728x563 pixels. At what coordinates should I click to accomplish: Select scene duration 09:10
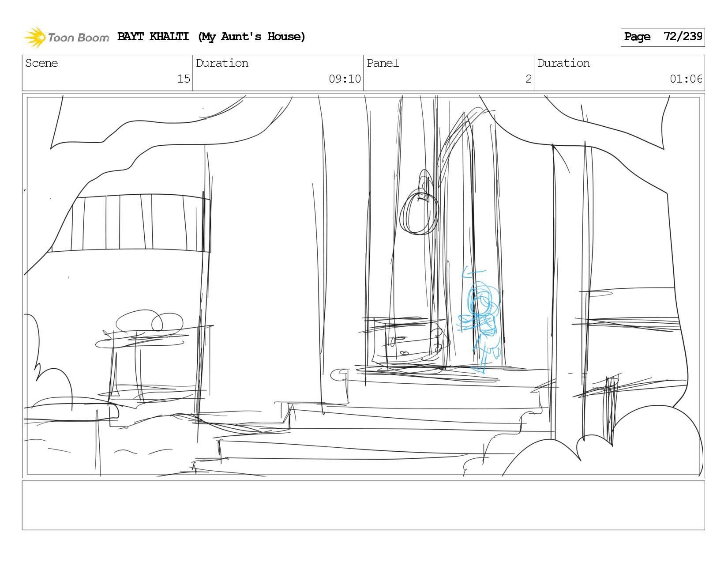coord(345,79)
